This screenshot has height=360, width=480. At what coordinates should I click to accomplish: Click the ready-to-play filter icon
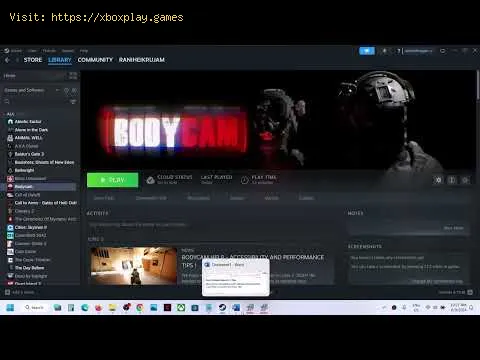(x=74, y=90)
